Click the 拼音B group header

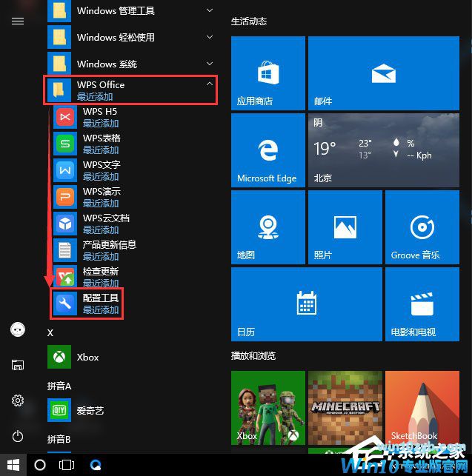point(59,439)
